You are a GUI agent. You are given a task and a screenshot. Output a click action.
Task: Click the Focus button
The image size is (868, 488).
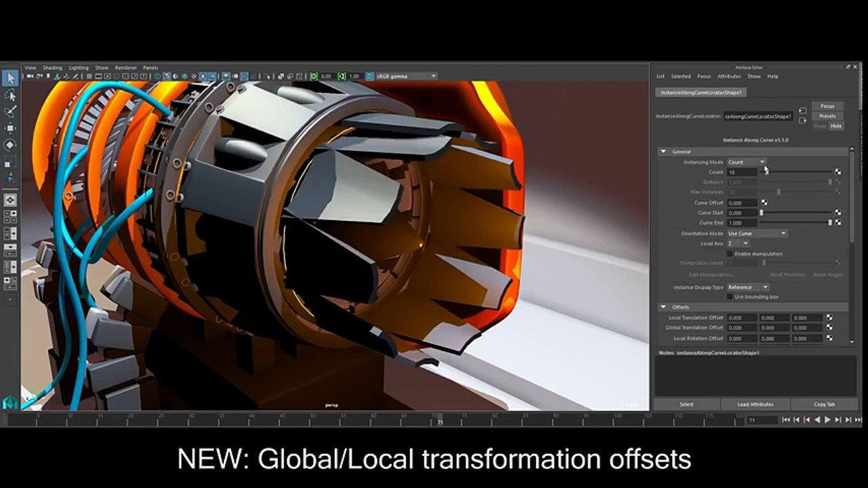[827, 106]
